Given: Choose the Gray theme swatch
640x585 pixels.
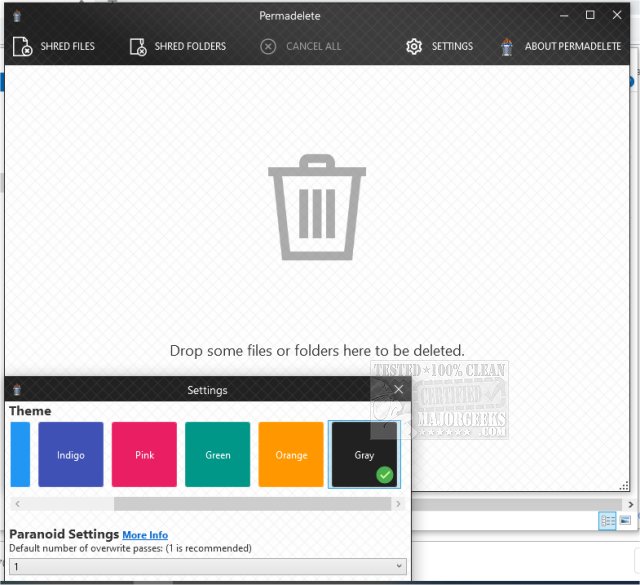Looking at the screenshot, I should (x=364, y=454).
